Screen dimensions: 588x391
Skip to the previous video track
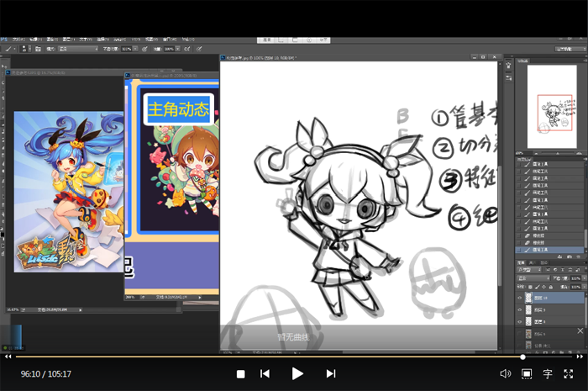coord(265,373)
